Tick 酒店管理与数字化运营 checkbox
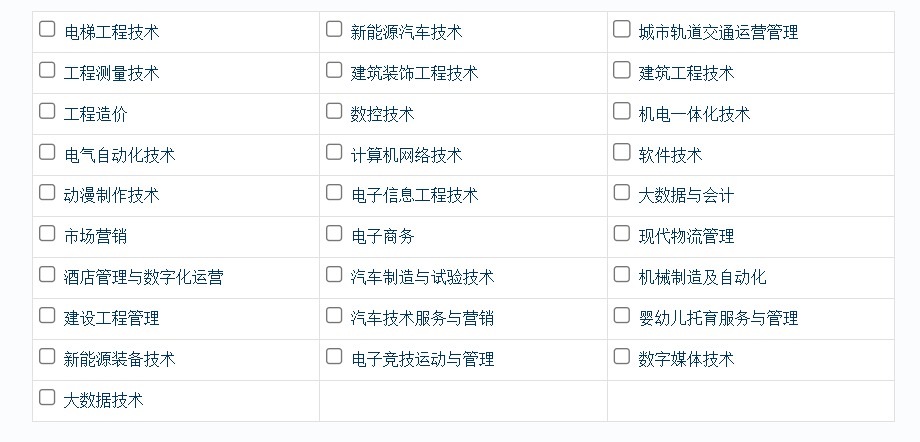Screen dimensions: 920x442 coord(47,275)
